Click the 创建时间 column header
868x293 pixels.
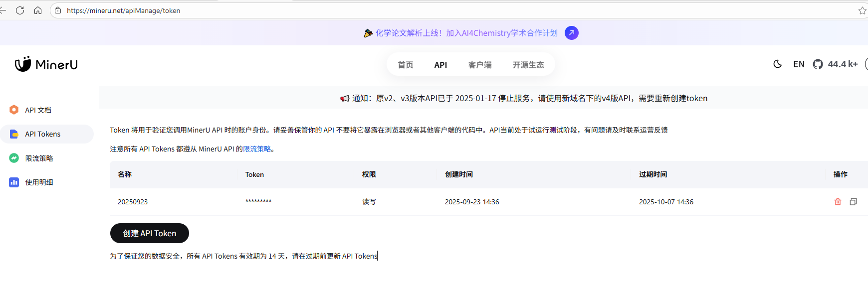point(459,174)
